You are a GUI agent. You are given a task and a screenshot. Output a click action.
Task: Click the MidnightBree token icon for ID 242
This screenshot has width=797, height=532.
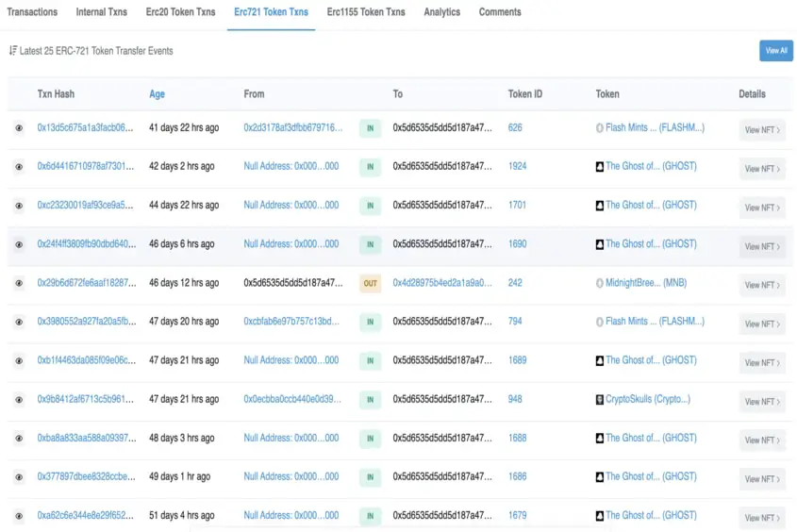[600, 283]
